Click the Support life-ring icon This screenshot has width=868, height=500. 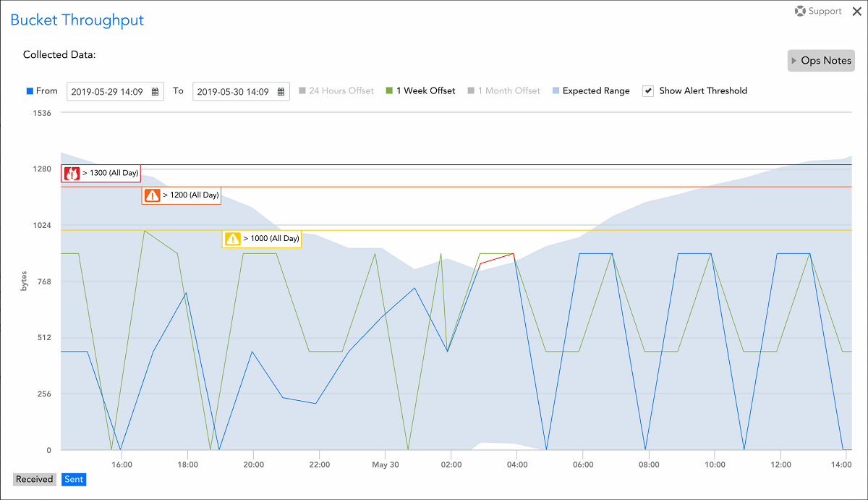click(801, 11)
